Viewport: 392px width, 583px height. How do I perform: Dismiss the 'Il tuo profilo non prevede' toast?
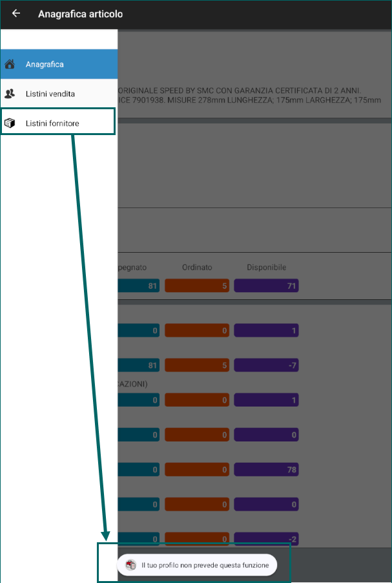point(197,565)
